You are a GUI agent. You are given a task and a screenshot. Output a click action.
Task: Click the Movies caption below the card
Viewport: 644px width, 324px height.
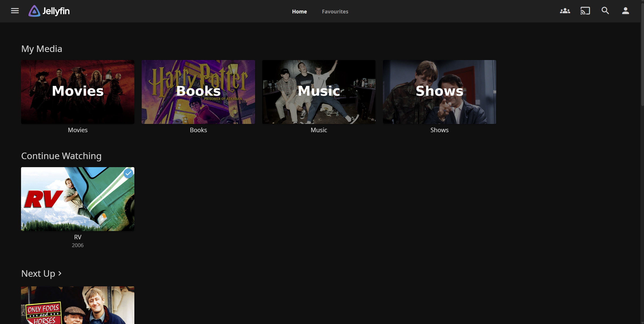(x=77, y=130)
